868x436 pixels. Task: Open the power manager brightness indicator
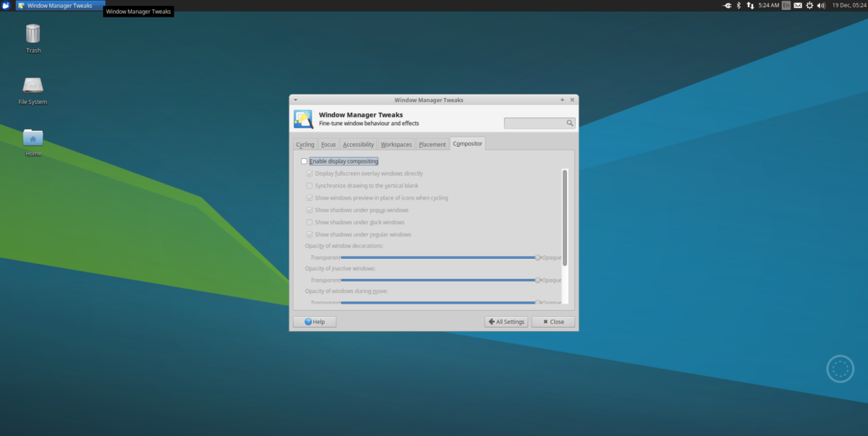[x=810, y=5]
